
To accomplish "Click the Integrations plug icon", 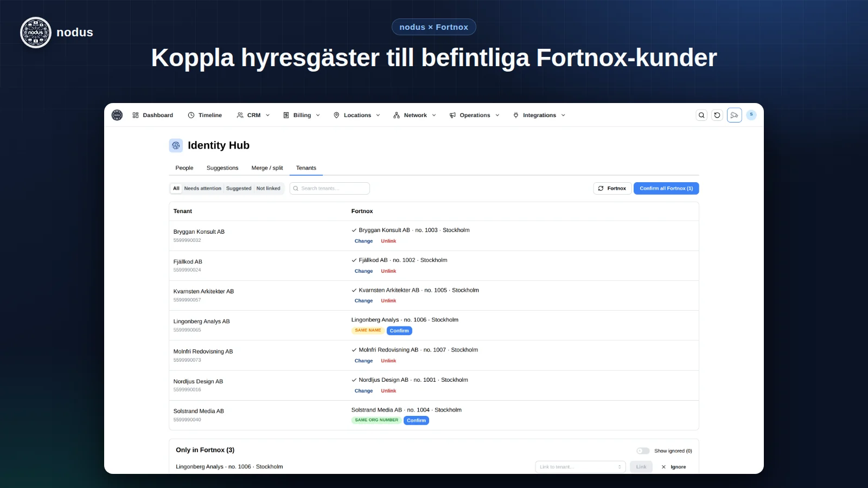I will tap(516, 115).
